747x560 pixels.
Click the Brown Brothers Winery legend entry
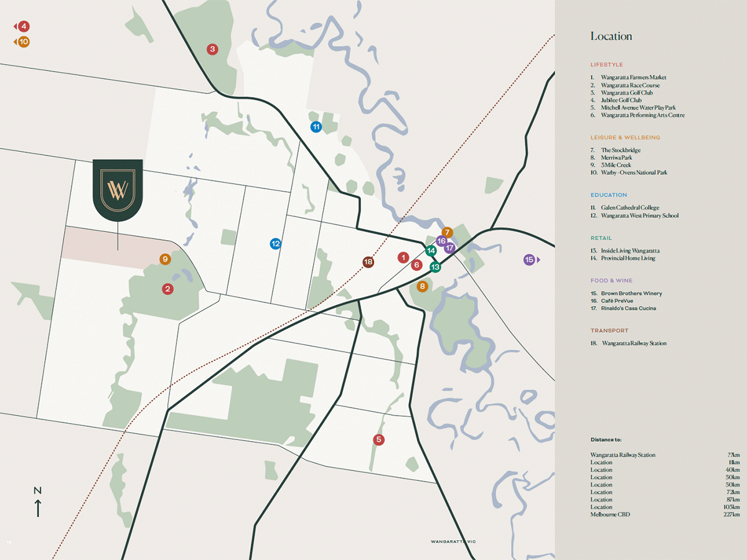coord(631,294)
